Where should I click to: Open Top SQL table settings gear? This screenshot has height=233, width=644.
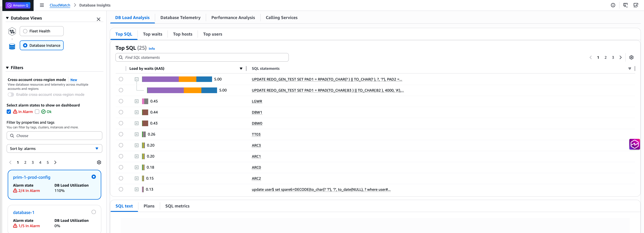pos(631,57)
